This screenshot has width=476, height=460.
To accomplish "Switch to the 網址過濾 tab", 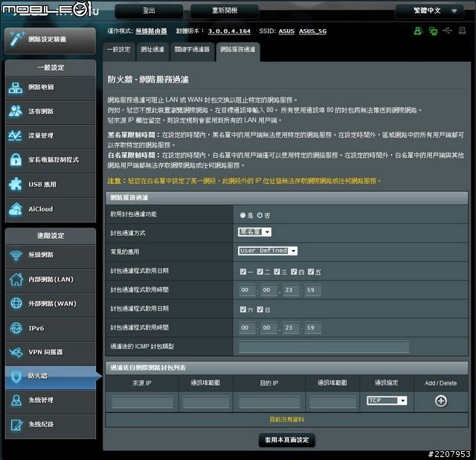I will (x=152, y=50).
